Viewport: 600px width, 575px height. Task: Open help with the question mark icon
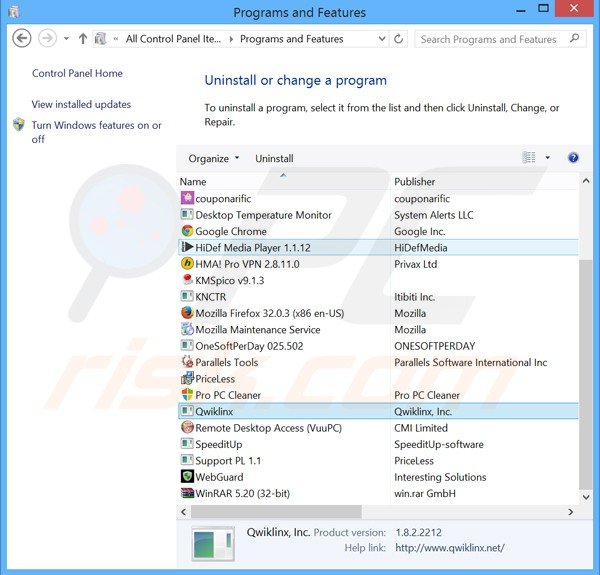pos(573,158)
